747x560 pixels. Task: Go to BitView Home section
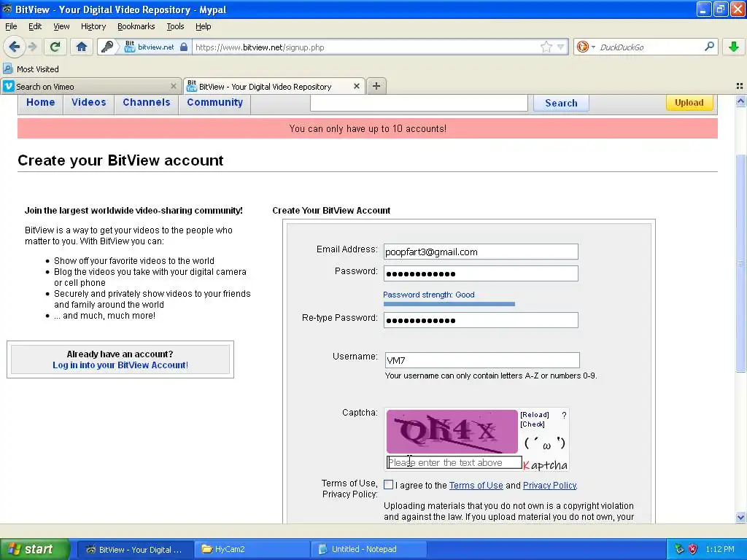[x=41, y=102]
